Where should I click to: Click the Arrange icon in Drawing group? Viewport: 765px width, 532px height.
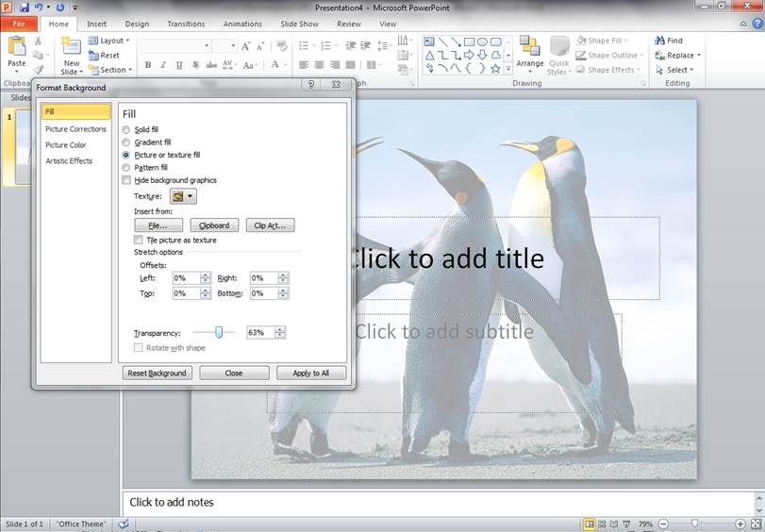pos(529,49)
